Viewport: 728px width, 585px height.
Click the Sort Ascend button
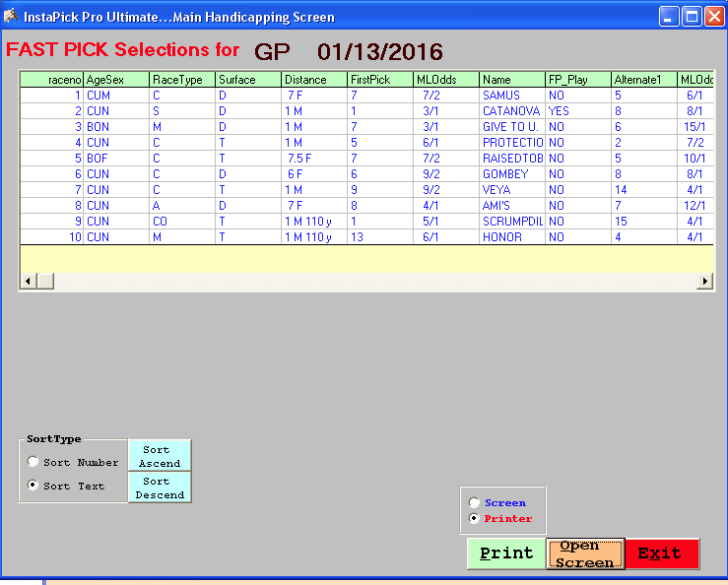click(x=160, y=455)
